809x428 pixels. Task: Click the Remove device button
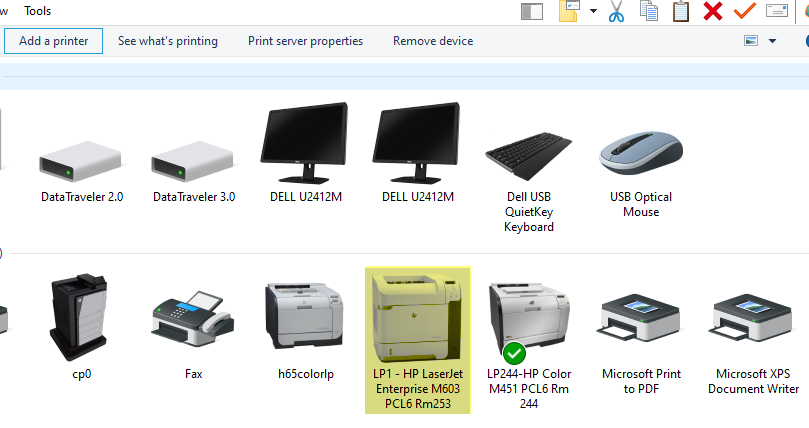pos(433,41)
